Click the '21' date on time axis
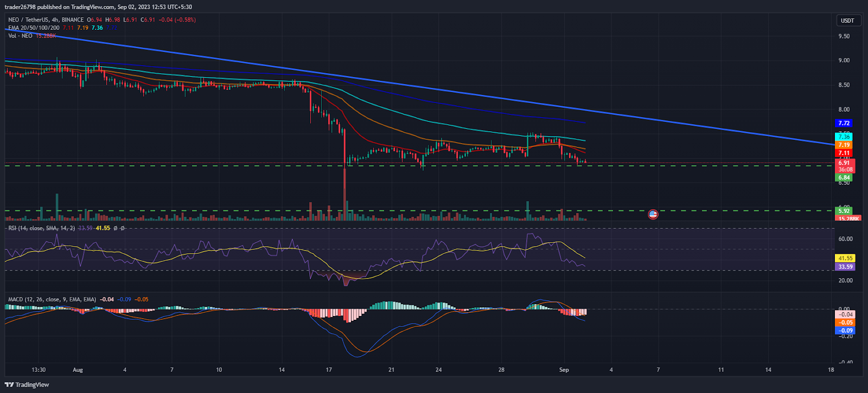 tap(391, 370)
